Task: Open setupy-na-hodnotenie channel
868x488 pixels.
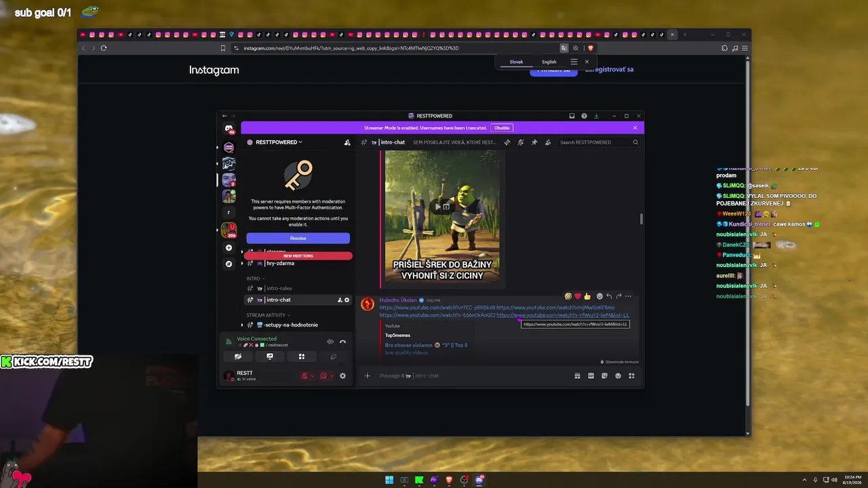Action: [x=298, y=325]
